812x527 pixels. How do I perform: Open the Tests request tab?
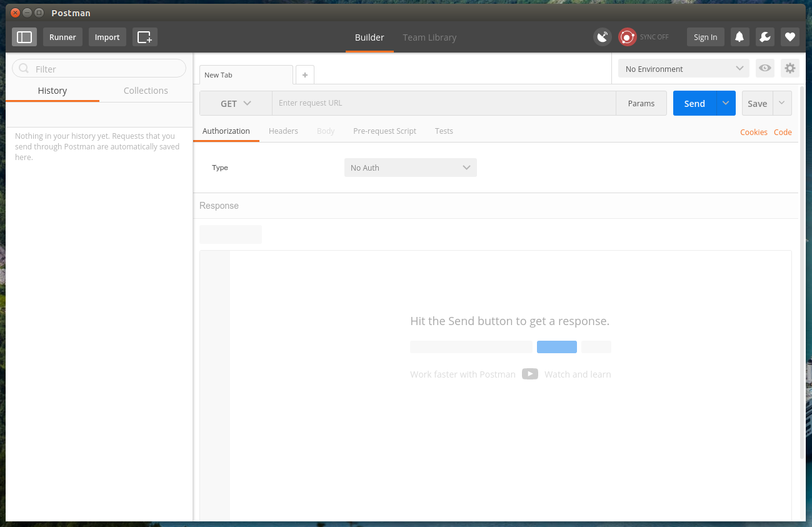pyautogui.click(x=444, y=131)
